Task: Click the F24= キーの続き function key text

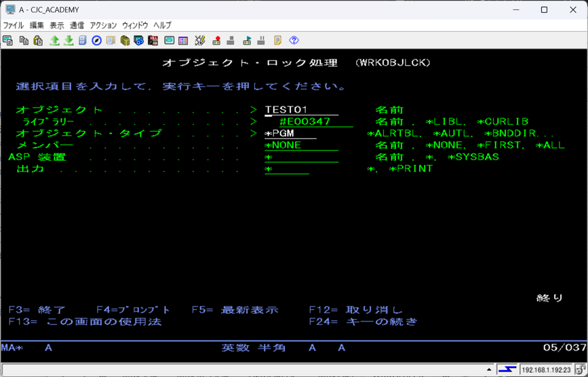Action: [363, 322]
